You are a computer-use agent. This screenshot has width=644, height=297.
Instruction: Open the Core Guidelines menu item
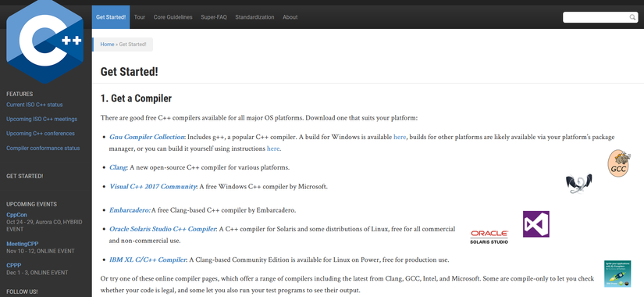coord(173,17)
